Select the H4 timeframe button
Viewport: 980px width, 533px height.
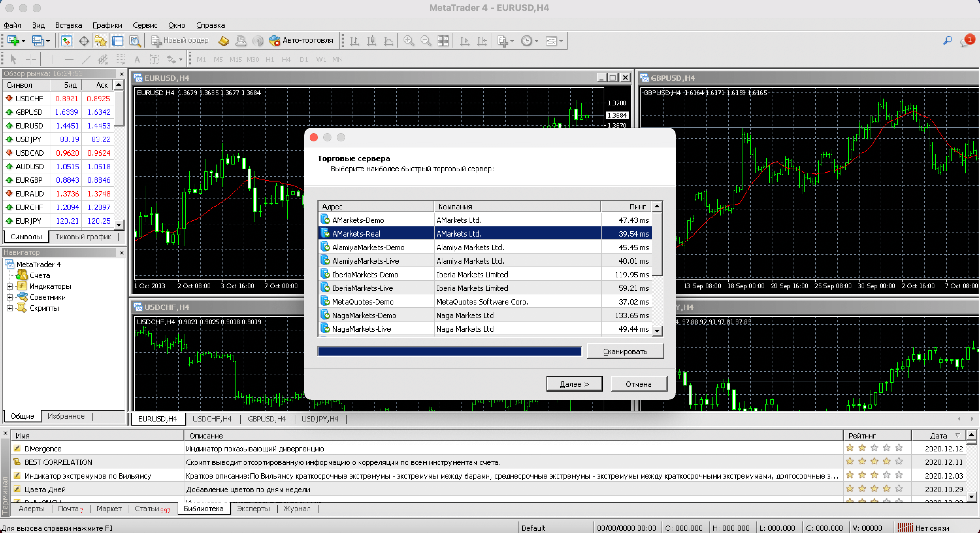(286, 60)
